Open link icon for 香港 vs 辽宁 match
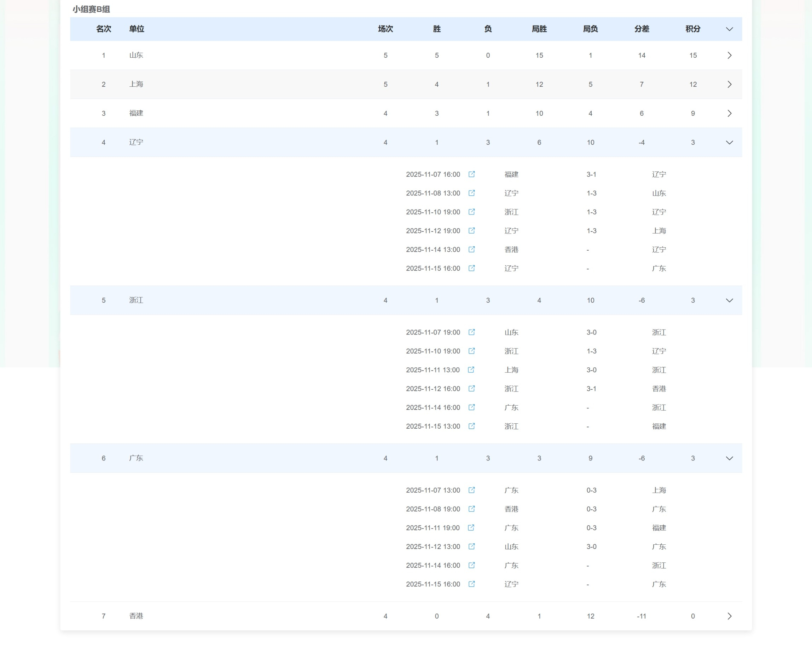Viewport: 812px width, 647px height. pos(471,250)
